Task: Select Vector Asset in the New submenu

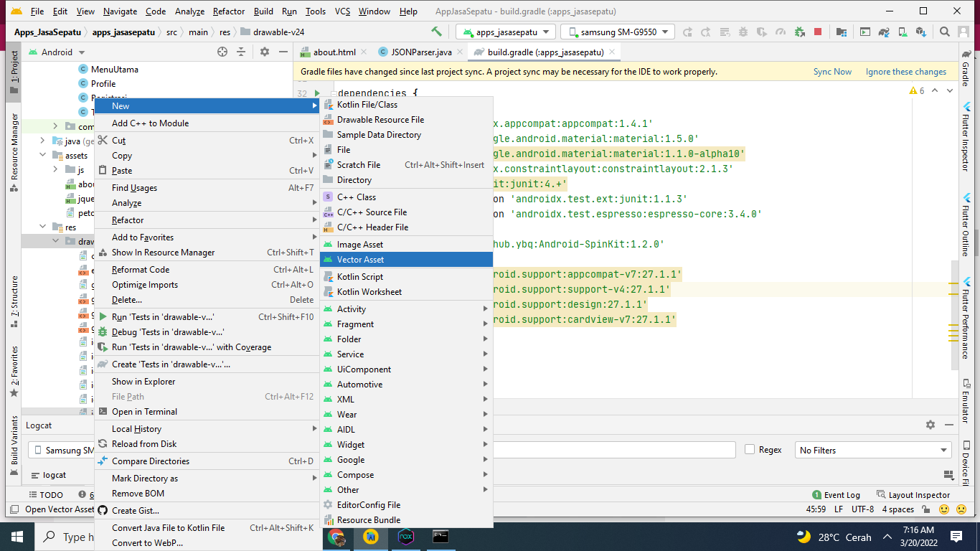Action: point(406,260)
